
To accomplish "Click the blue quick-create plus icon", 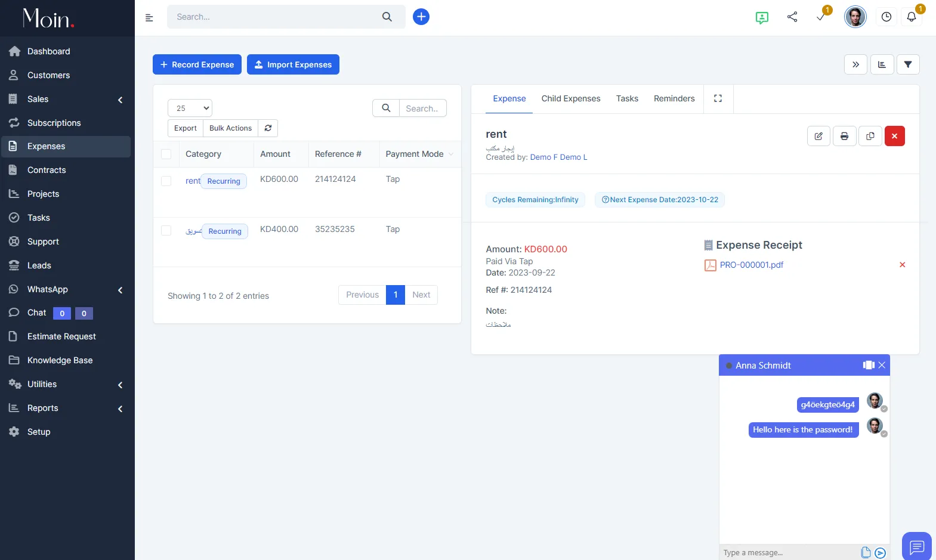I will [x=421, y=17].
